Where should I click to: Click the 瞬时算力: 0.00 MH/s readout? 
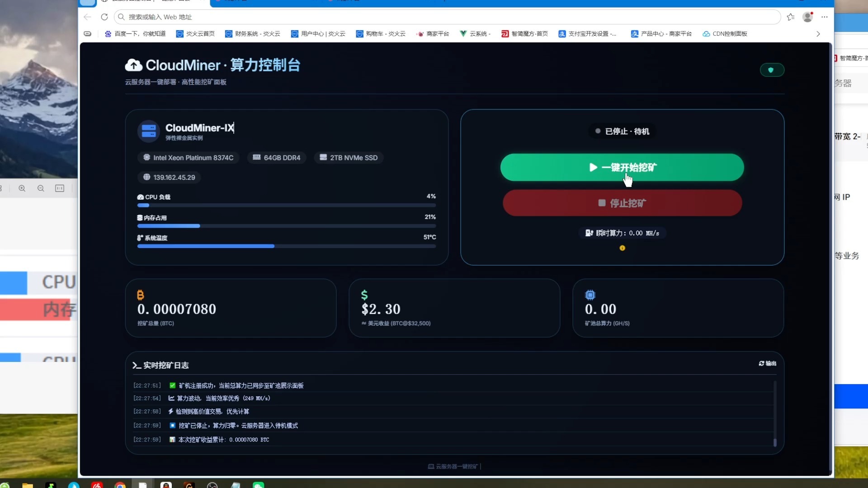pyautogui.click(x=622, y=233)
